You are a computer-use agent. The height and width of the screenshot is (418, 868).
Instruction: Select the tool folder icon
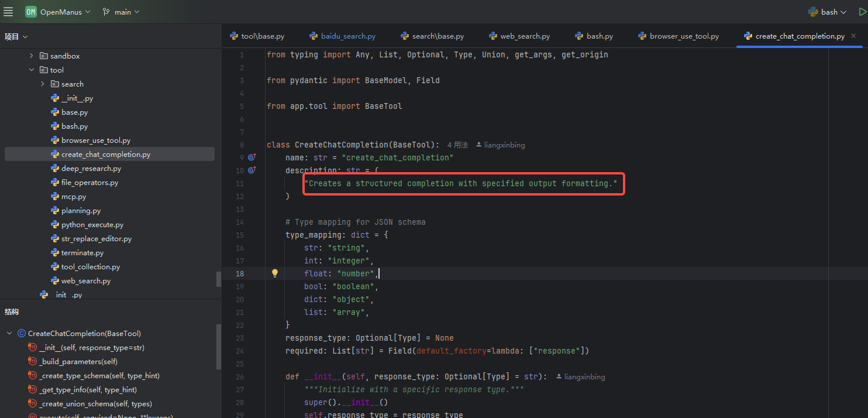tap(43, 70)
